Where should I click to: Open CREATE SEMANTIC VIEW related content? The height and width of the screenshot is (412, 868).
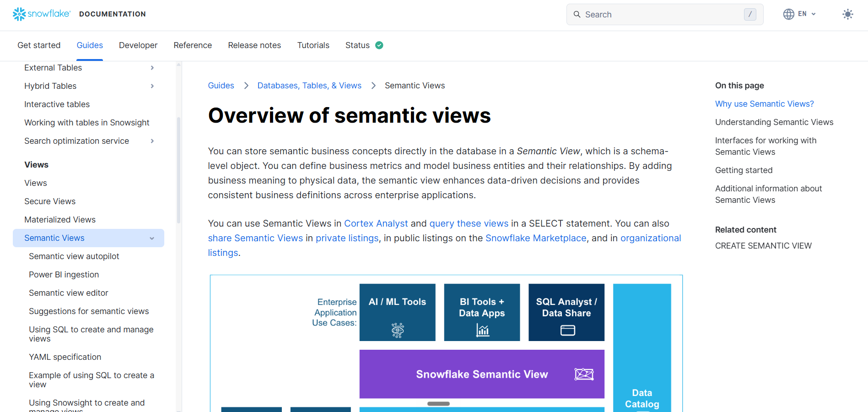pyautogui.click(x=763, y=246)
